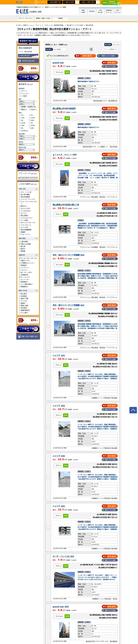Image resolution: width=138 pixels, height=644 pixels.
Task: Select 土地(売り地) in the top menu
Action: coord(100,11)
